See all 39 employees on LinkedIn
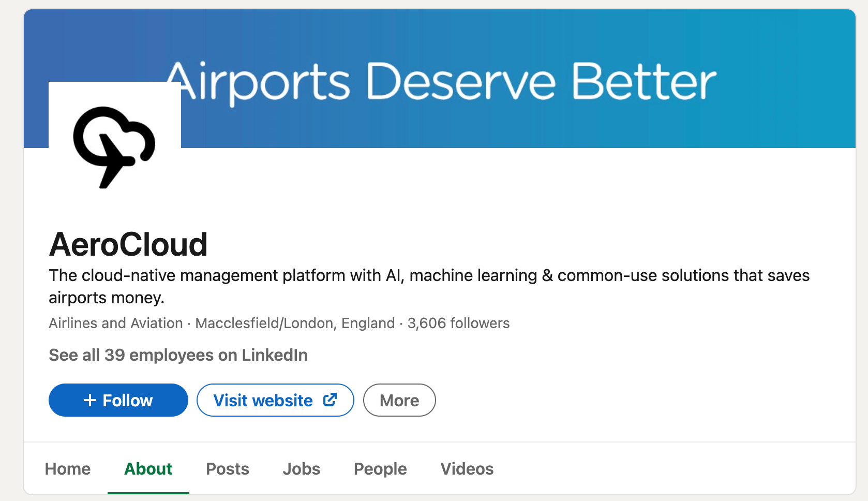The image size is (868, 501). point(178,355)
